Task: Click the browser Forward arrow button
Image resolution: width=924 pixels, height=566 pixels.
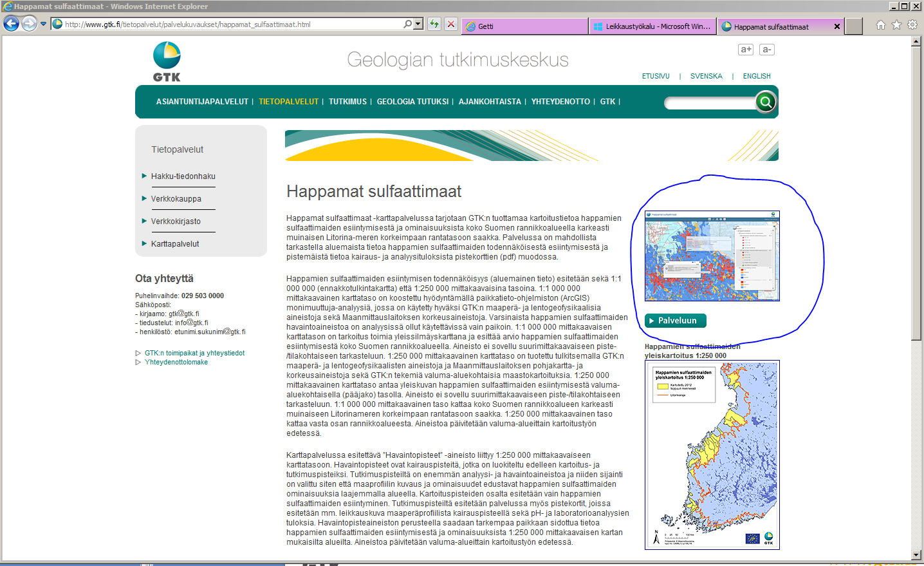Action: (x=29, y=24)
